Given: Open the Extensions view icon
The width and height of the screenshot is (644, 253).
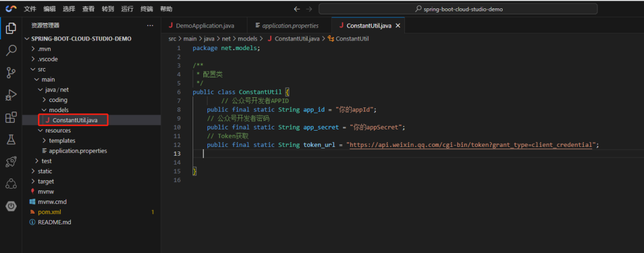Looking at the screenshot, I should (11, 118).
